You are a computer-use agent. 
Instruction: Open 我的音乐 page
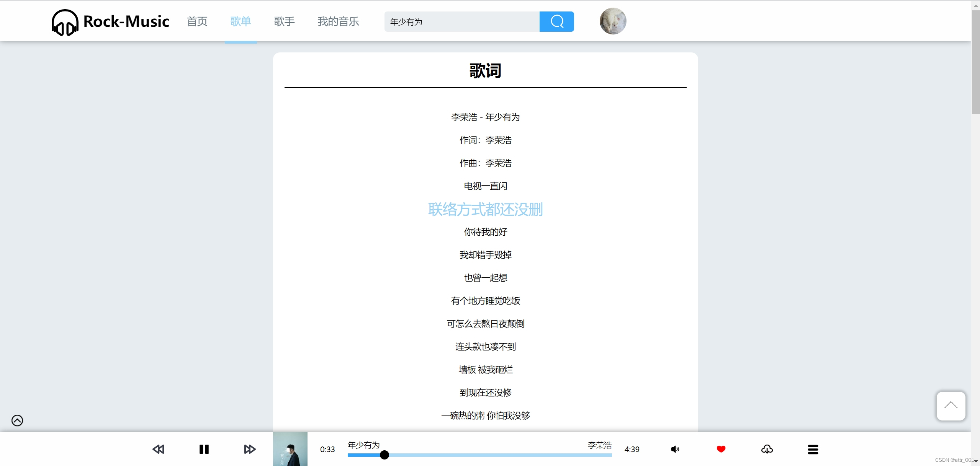coord(338,21)
